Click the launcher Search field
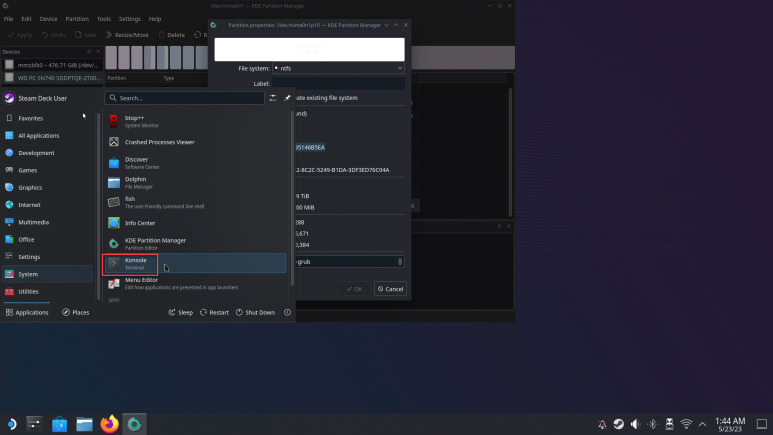The height and width of the screenshot is (435, 773). [184, 98]
